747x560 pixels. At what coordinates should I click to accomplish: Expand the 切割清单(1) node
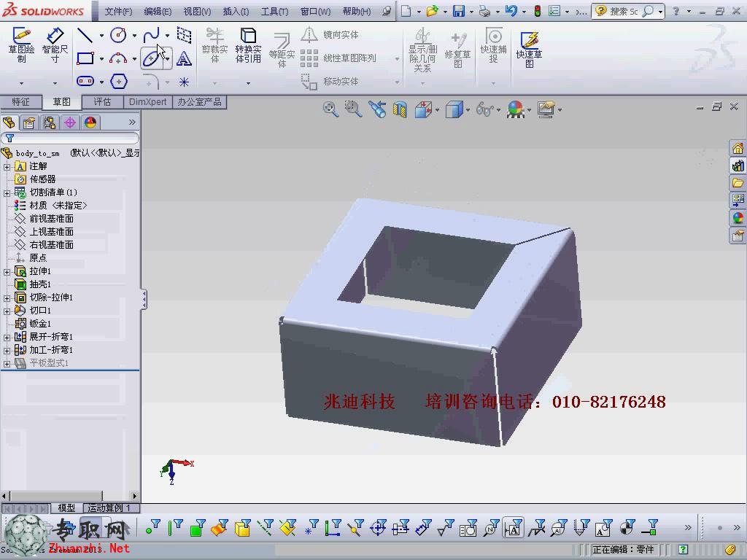coord(7,192)
